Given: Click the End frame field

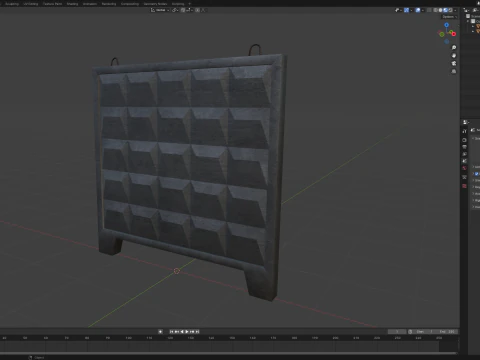Looking at the screenshot, I should tap(447, 332).
